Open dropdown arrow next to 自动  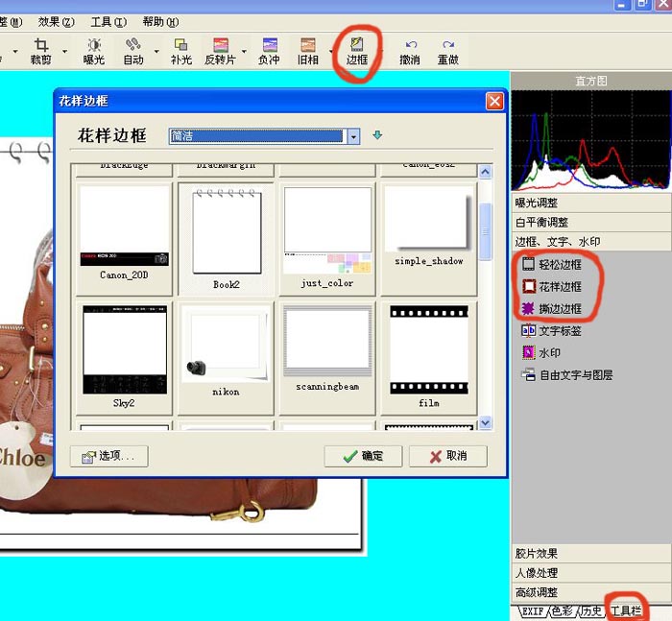click(156, 52)
